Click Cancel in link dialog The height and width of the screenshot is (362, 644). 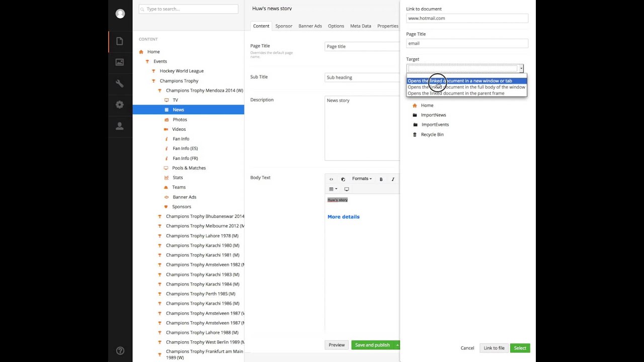tap(467, 348)
